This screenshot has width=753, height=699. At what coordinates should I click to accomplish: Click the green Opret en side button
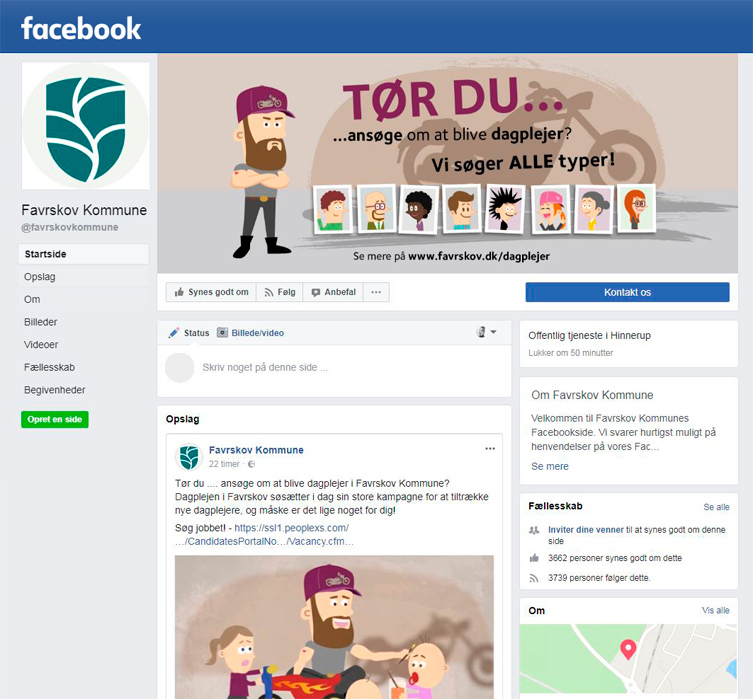click(x=55, y=419)
